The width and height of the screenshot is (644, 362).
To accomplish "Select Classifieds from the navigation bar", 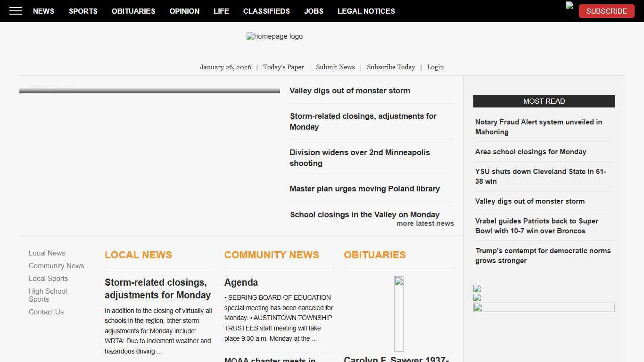I will (x=266, y=11).
